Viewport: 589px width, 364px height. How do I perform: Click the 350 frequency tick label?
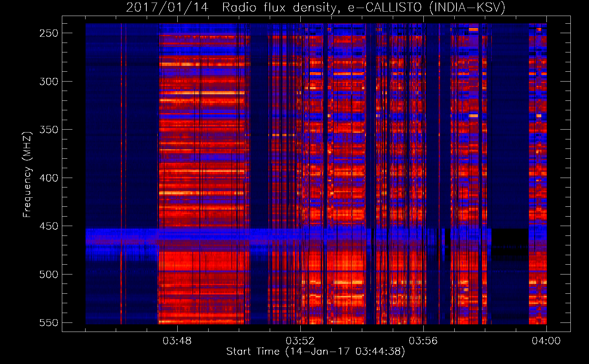(49, 130)
